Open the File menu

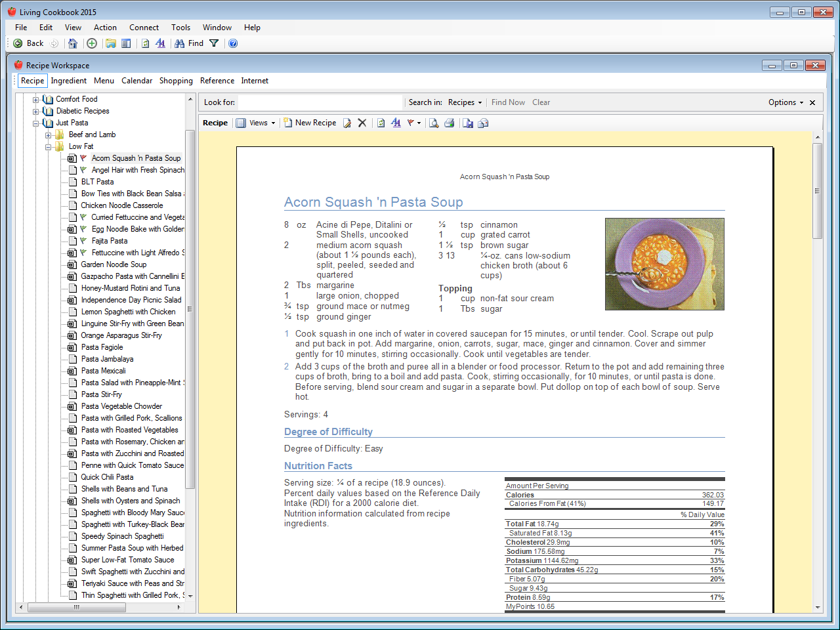[21, 28]
